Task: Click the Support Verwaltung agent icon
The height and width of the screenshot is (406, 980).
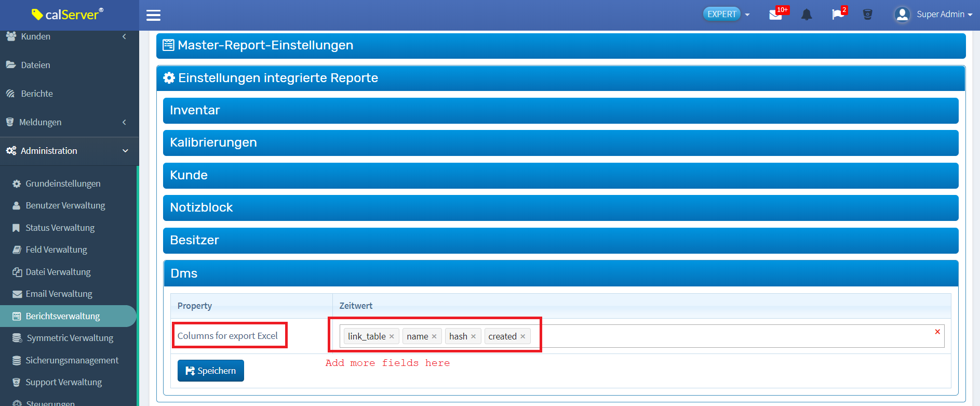Action: pyautogui.click(x=17, y=382)
